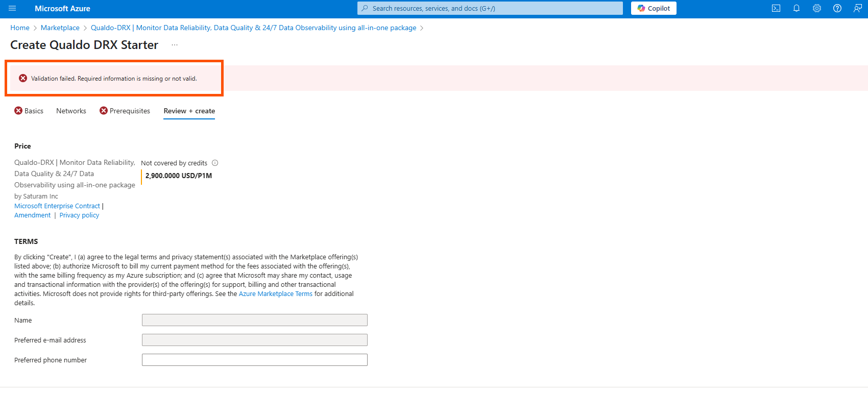This screenshot has width=868, height=418.
Task: Click the by Saturam Inc text
Action: 36,196
